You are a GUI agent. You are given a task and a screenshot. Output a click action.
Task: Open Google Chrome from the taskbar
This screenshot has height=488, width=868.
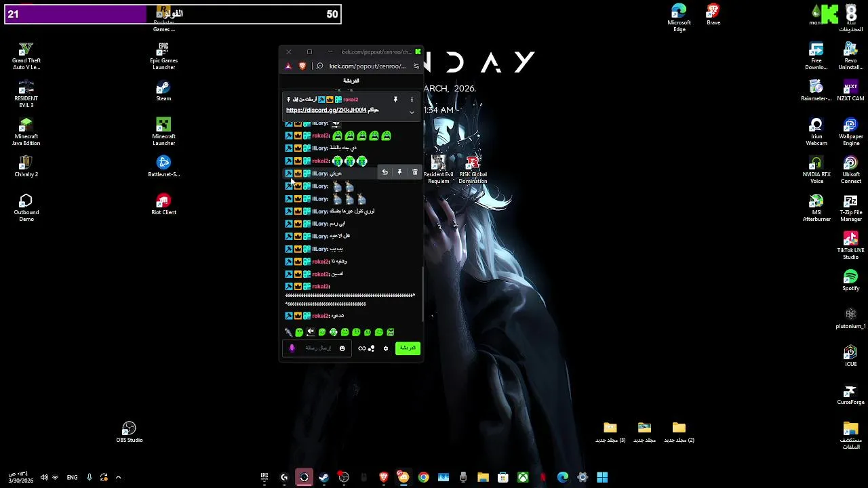[x=423, y=477]
